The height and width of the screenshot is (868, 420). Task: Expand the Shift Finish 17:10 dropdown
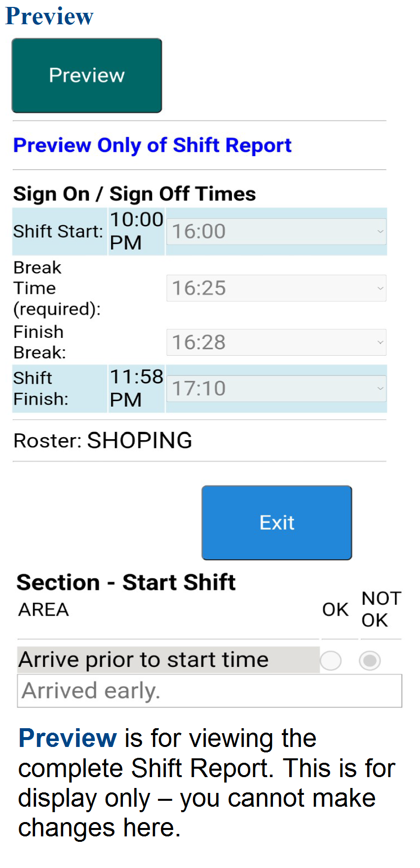276,389
